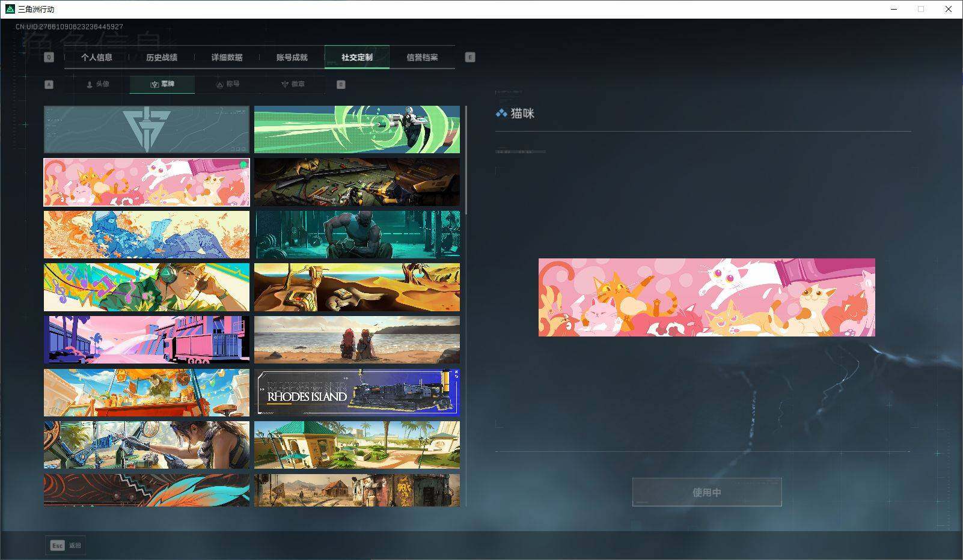Image resolution: width=963 pixels, height=560 pixels.
Task: Click the CN UID number text
Action: pos(69,27)
